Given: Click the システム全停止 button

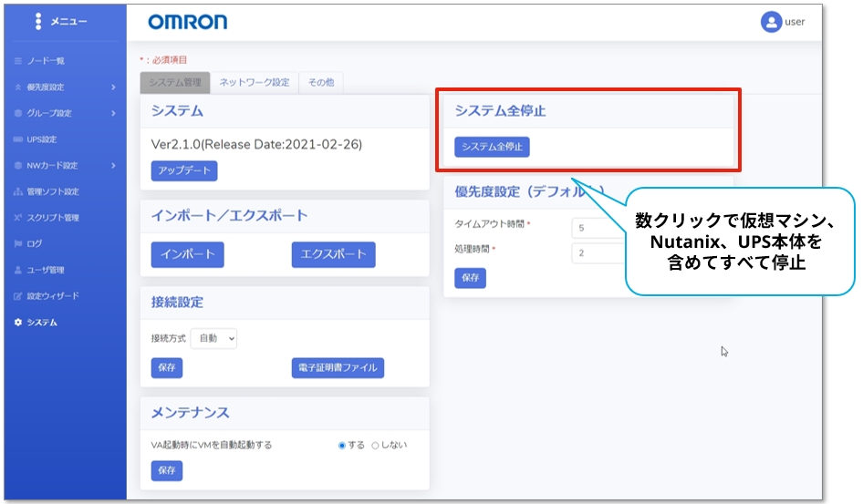Looking at the screenshot, I should click(x=492, y=147).
